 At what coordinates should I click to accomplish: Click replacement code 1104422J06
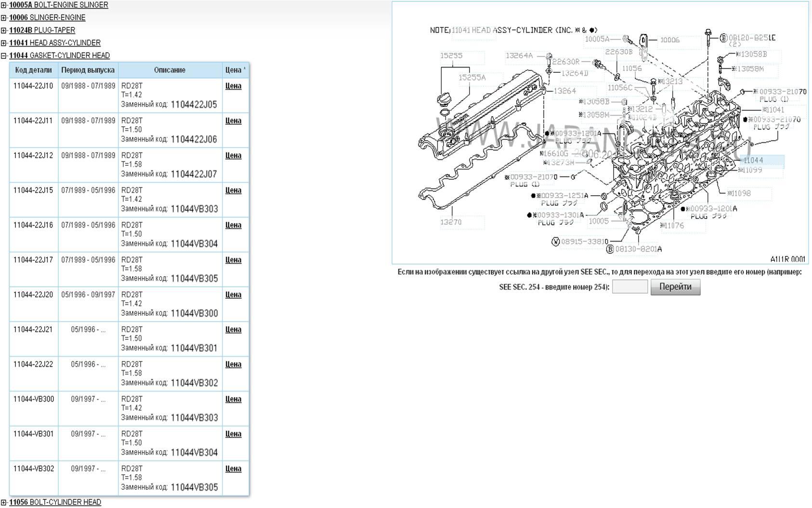point(194,139)
